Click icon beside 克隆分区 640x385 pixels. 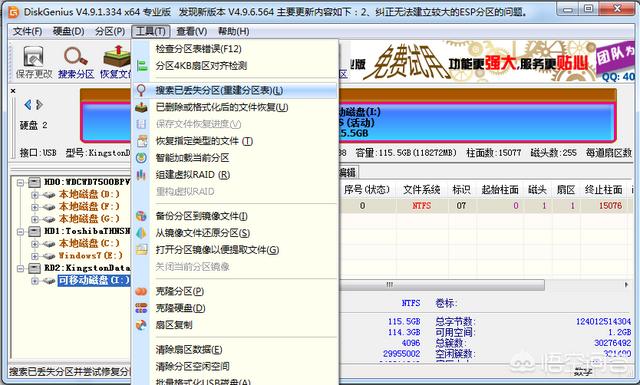pos(141,292)
